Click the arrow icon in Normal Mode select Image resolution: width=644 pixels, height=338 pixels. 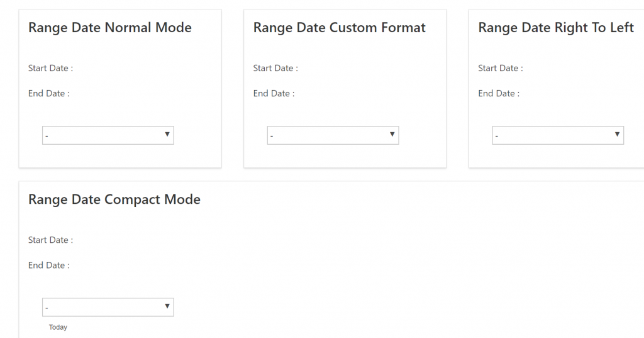(x=167, y=135)
